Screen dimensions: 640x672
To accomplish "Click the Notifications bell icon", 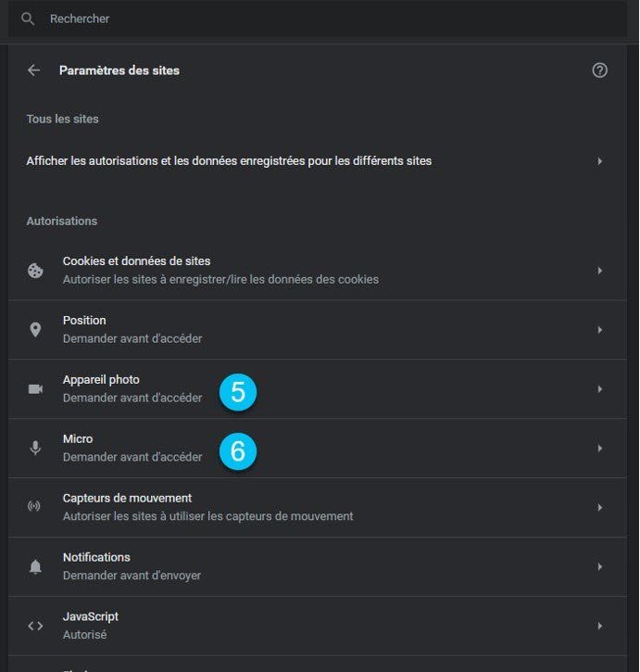I will click(35, 566).
